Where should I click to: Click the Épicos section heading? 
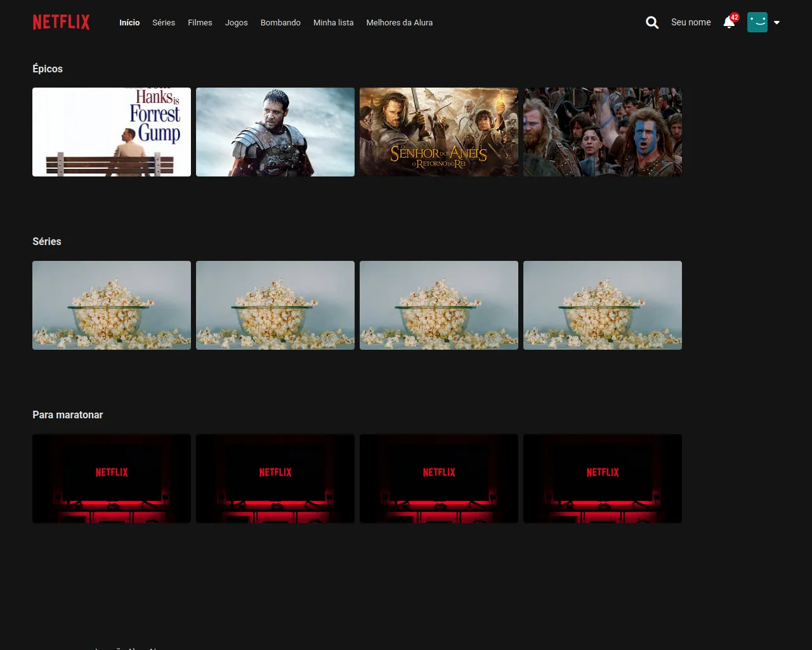tap(48, 69)
